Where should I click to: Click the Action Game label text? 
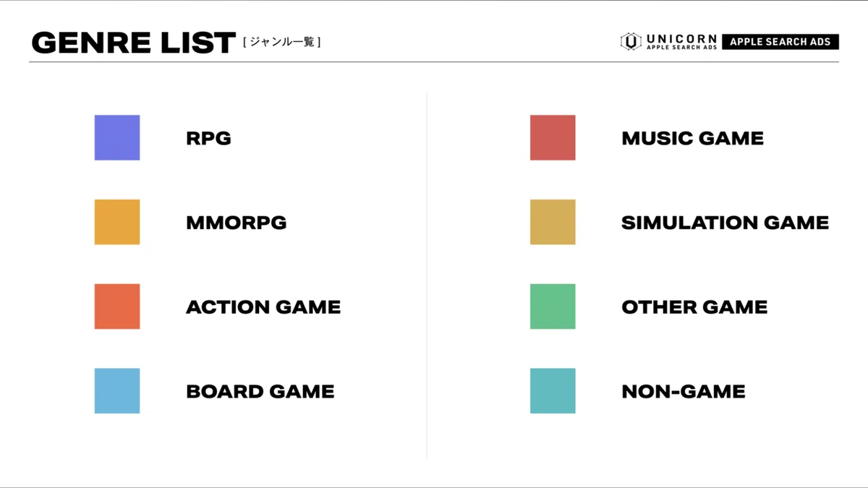(263, 307)
